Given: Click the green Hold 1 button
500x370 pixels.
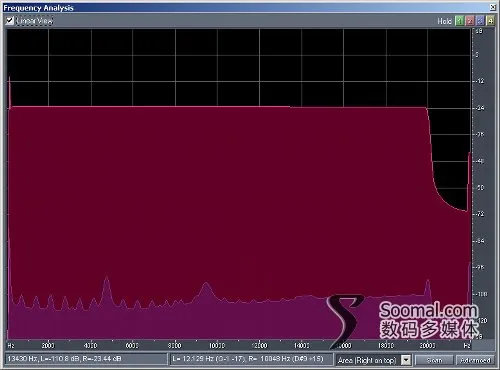Looking at the screenshot, I should pyautogui.click(x=459, y=21).
